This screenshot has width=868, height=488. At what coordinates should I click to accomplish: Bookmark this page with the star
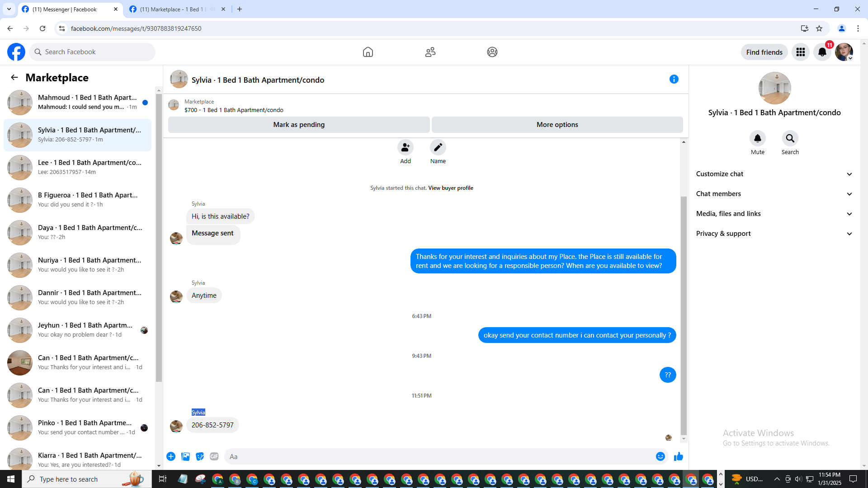coord(819,28)
